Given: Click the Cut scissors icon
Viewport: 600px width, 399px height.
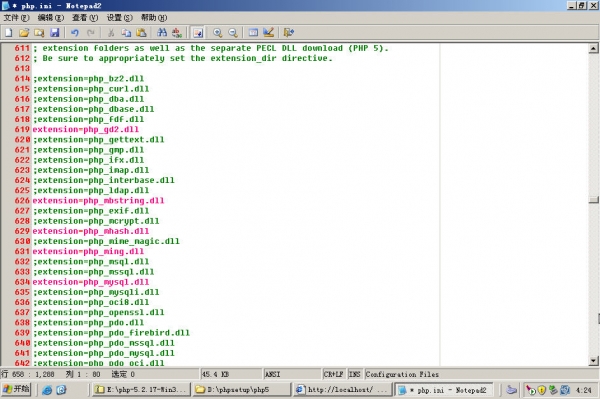Looking at the screenshot, I should point(111,33).
